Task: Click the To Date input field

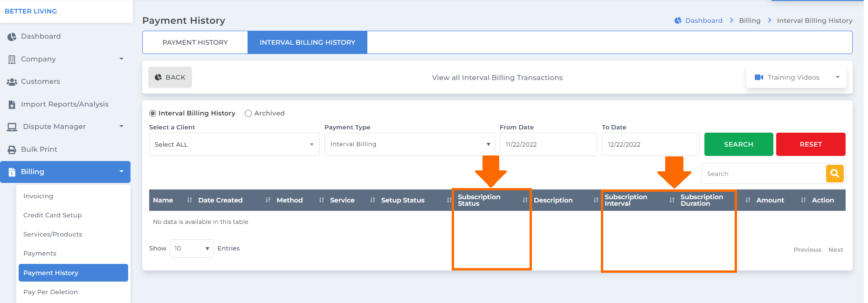Action: [650, 144]
